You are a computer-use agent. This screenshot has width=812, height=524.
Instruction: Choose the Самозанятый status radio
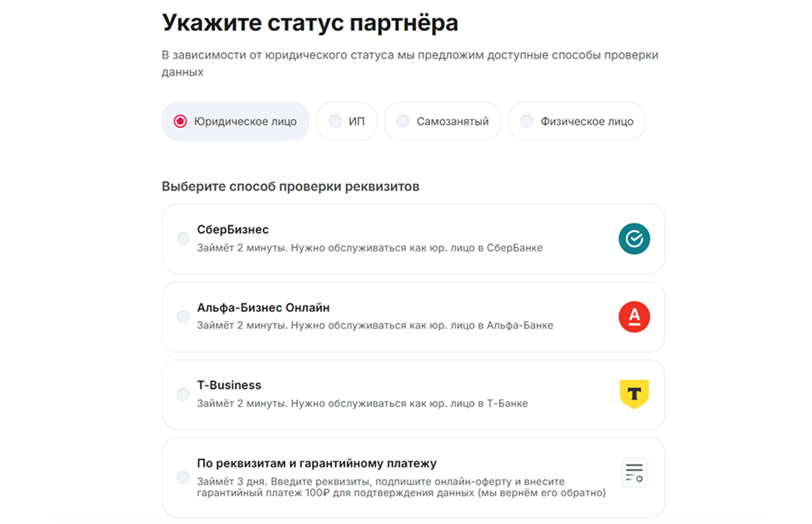point(403,122)
